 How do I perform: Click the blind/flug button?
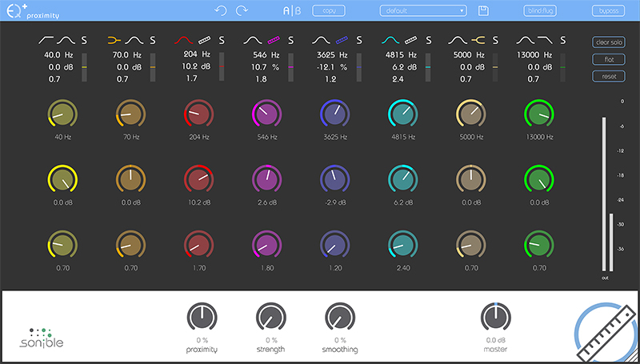(x=542, y=10)
